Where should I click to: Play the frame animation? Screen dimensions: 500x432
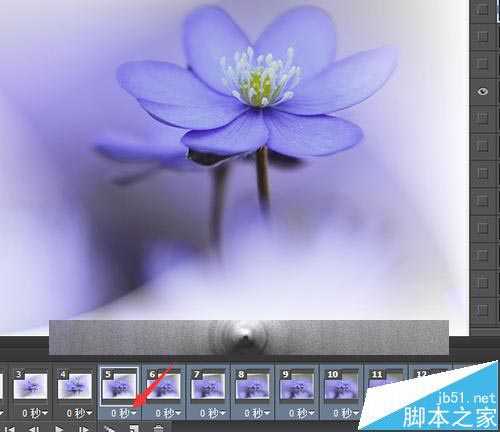(59, 429)
